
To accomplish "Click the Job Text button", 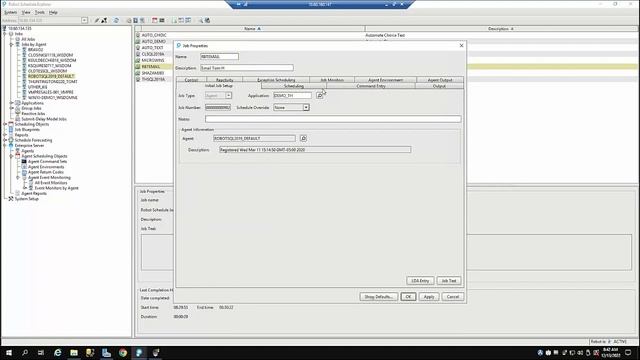I will [x=449, y=281].
